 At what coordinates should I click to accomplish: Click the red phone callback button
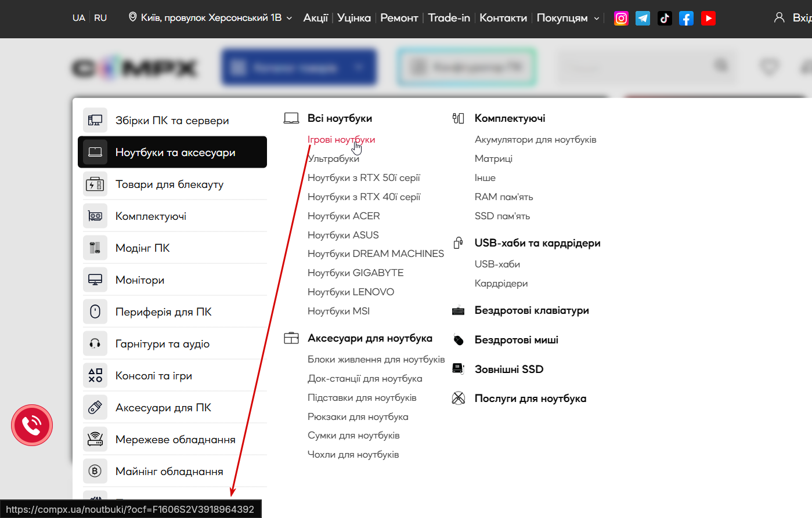coord(32,425)
